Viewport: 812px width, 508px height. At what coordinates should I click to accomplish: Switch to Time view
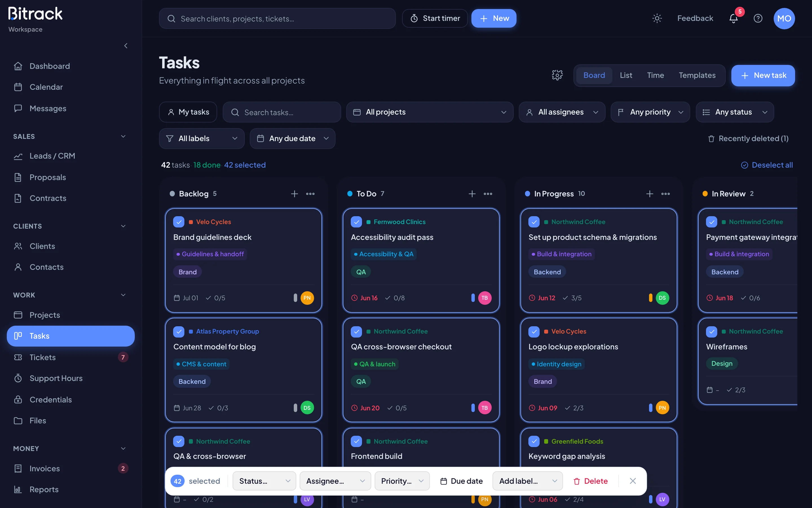(655, 75)
